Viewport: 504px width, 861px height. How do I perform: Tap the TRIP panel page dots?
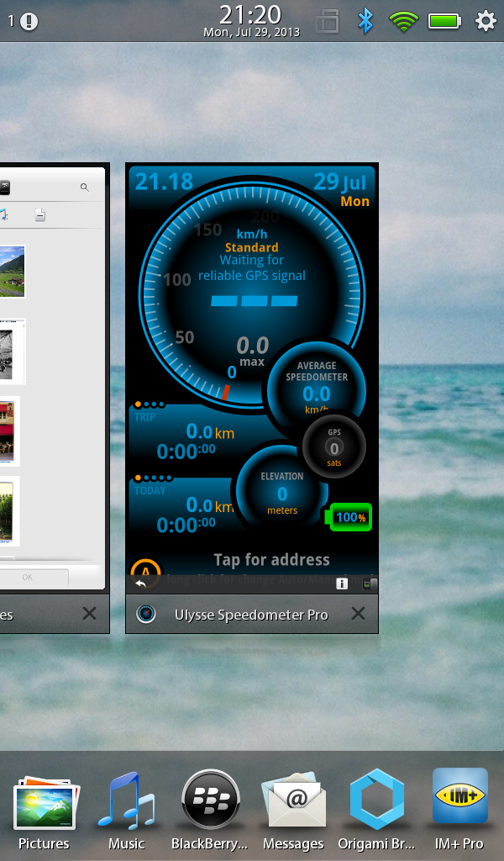[150, 404]
